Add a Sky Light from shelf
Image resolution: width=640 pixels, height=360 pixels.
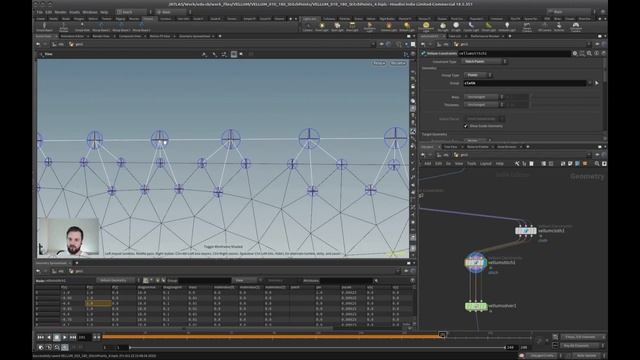(442, 27)
